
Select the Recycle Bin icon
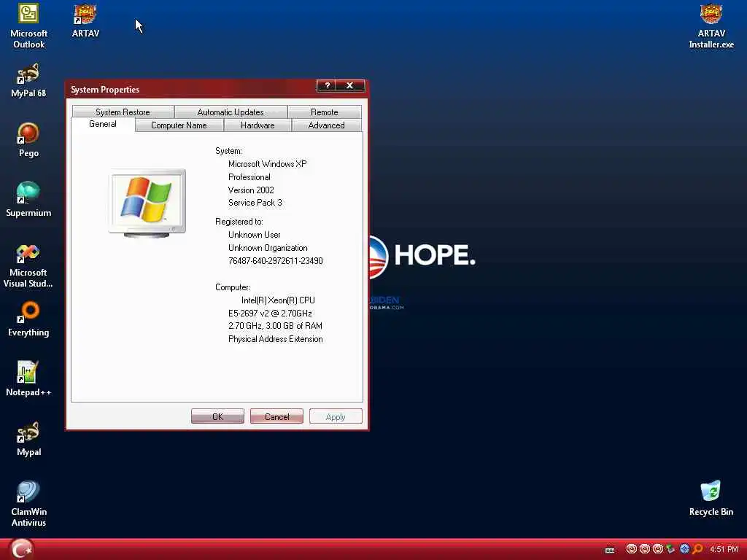711,498
